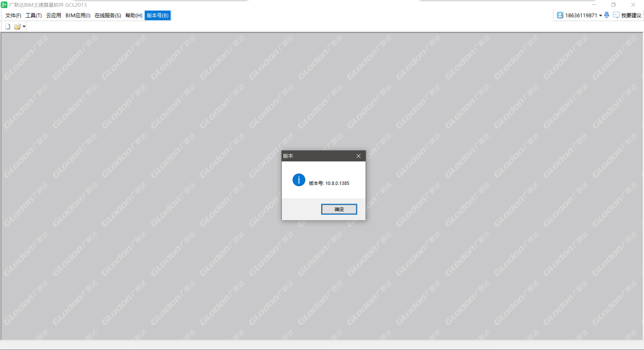Viewport: 644px width, 350px height.
Task: Click the user account avatar icon
Action: pos(560,15)
